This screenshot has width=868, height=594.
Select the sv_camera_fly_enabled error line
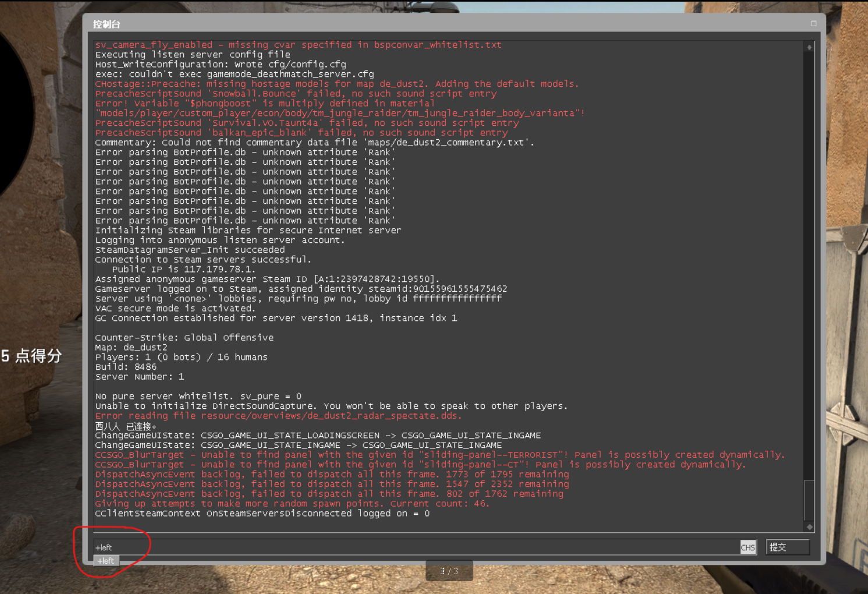(x=298, y=45)
